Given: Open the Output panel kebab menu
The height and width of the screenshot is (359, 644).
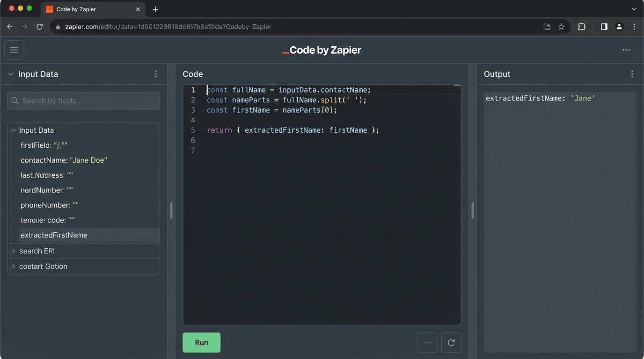Looking at the screenshot, I should [632, 74].
